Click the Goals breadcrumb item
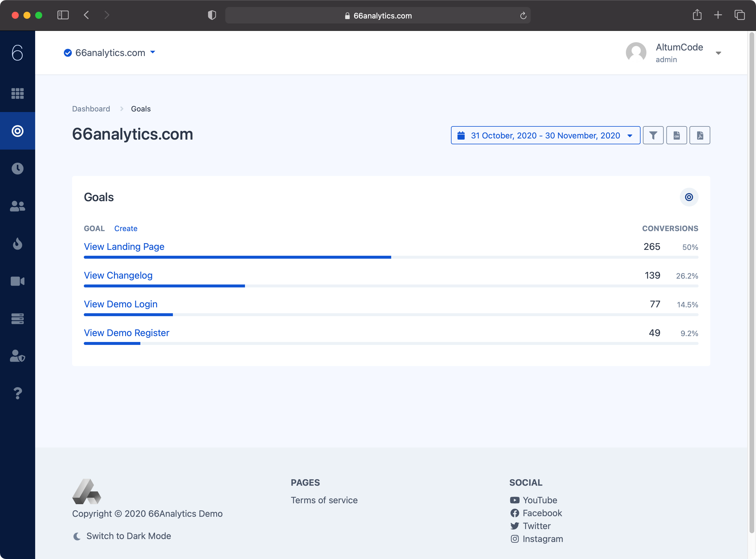This screenshot has width=756, height=559. (x=141, y=109)
